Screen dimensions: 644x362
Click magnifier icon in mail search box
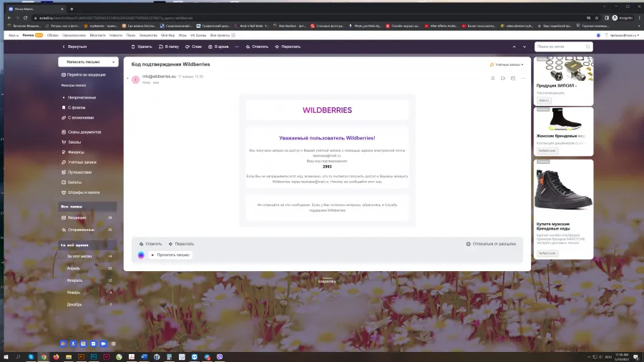pyautogui.click(x=587, y=47)
